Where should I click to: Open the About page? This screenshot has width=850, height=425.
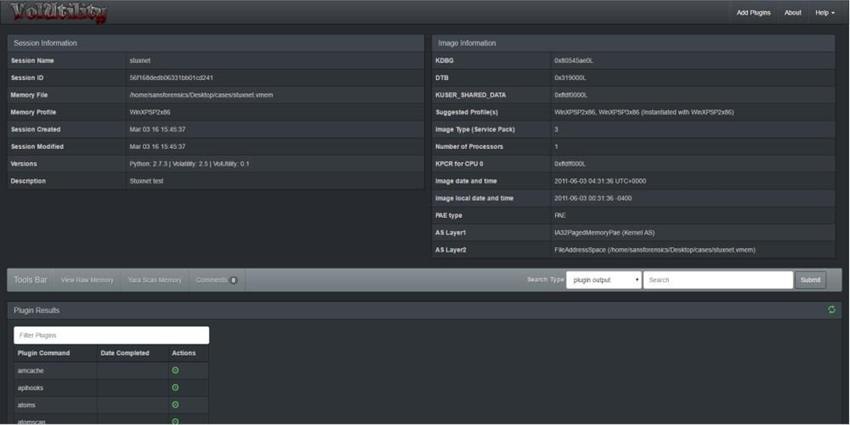(x=793, y=12)
